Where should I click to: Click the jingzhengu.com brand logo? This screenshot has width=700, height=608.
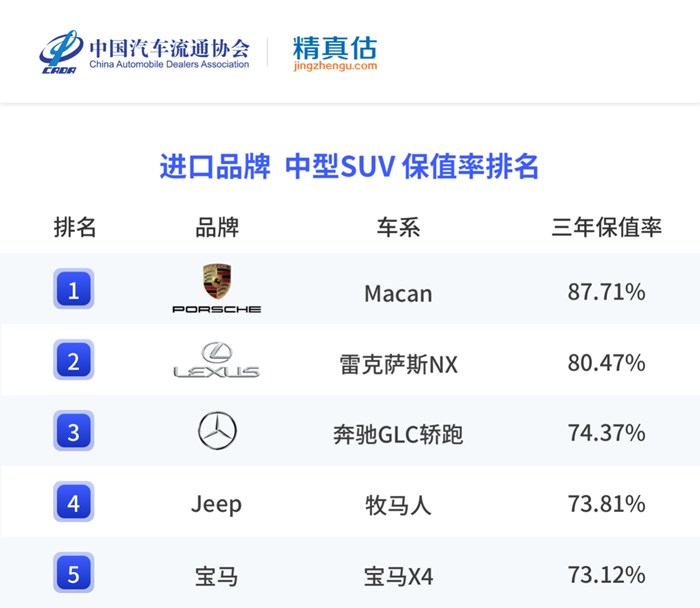tap(335, 53)
